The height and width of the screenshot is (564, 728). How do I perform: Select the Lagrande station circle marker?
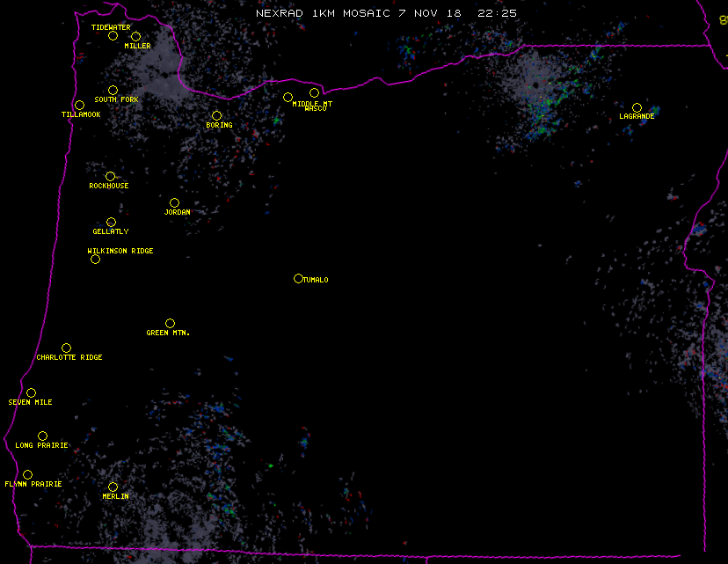[x=637, y=108]
